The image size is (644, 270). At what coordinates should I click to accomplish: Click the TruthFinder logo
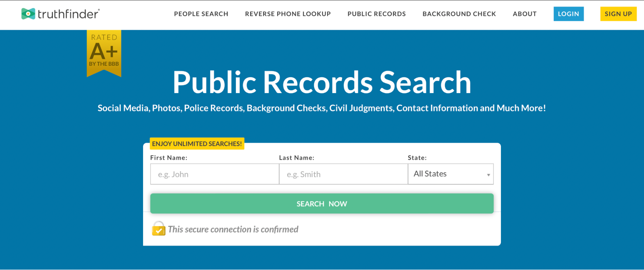coord(61,14)
